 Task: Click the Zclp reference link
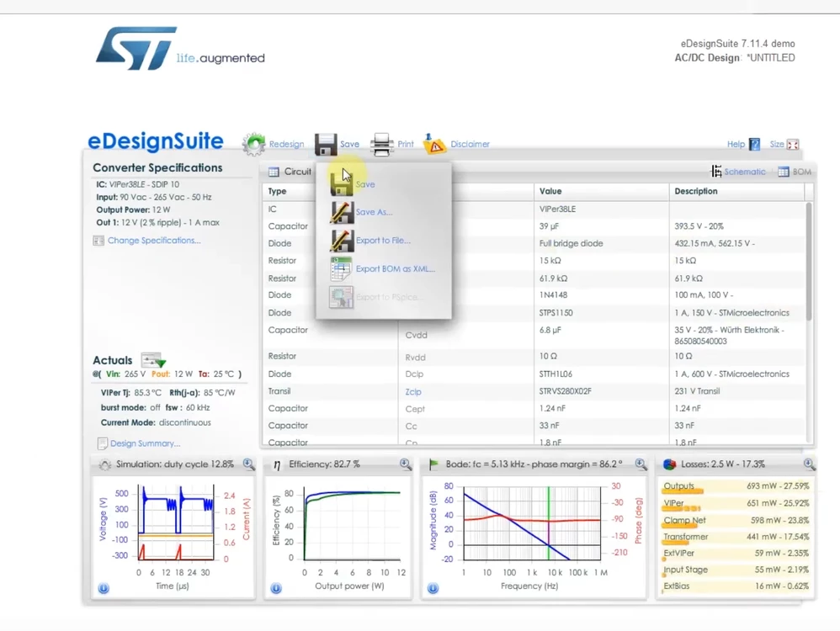point(413,391)
